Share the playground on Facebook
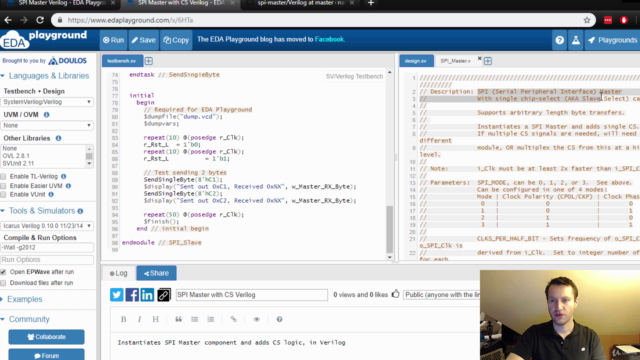The height and width of the screenshot is (360, 640). (132, 295)
